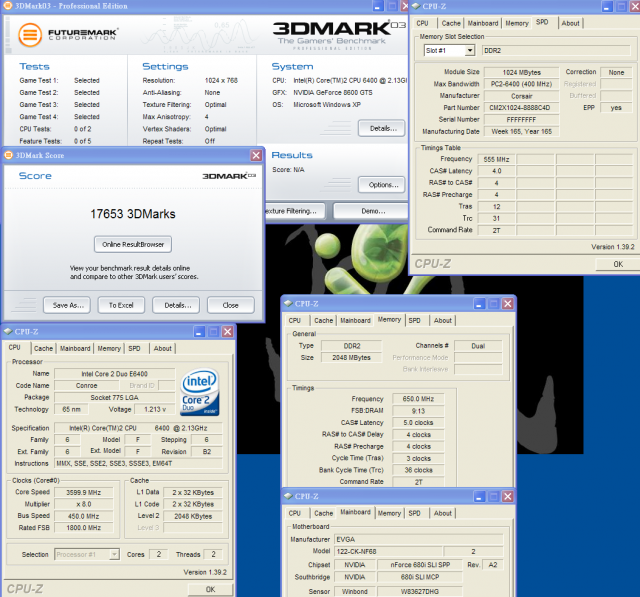Click the Futuremark orange logo icon

click(x=30, y=35)
